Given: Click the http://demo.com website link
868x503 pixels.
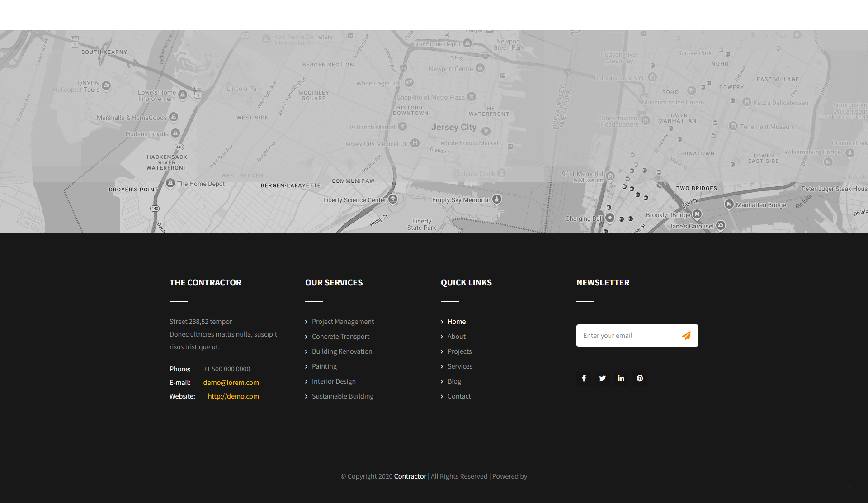Looking at the screenshot, I should [233, 396].
